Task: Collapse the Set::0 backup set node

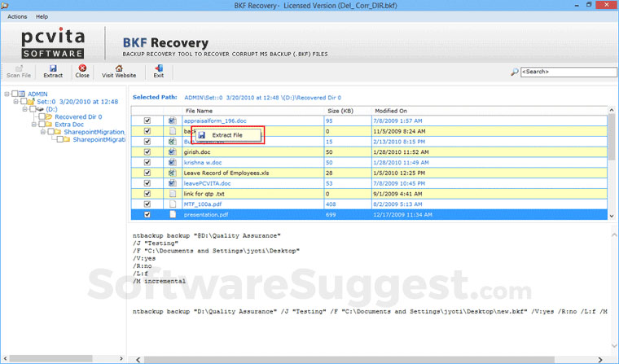Action: 16,102
